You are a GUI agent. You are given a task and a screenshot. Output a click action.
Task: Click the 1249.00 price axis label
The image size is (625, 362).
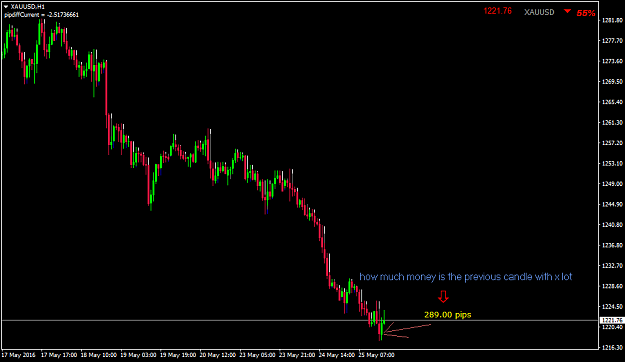(613, 184)
